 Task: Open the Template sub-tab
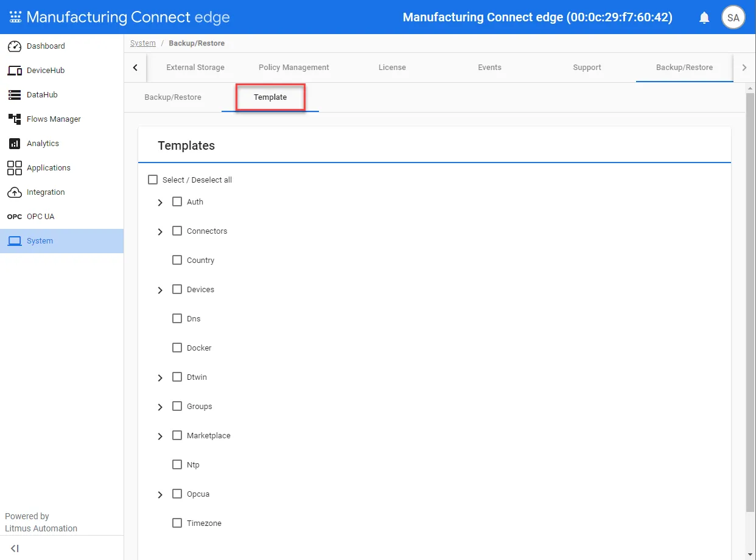pos(270,97)
